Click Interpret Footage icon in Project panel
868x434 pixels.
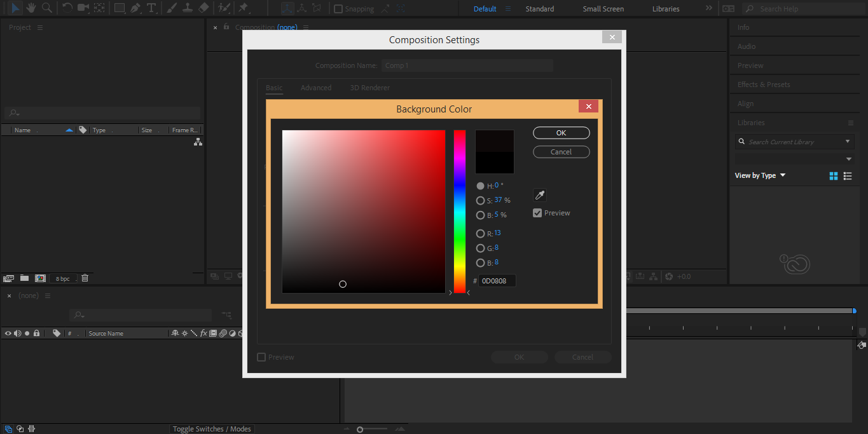point(8,278)
